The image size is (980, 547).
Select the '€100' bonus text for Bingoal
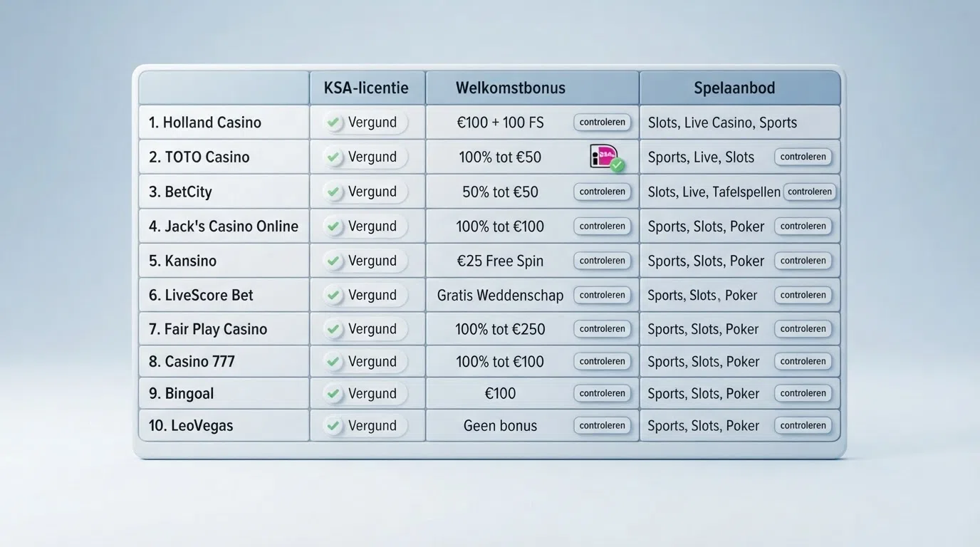pyautogui.click(x=500, y=393)
